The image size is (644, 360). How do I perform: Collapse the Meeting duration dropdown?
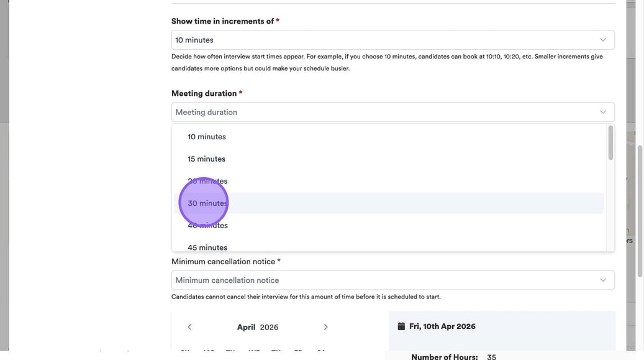[392, 112]
